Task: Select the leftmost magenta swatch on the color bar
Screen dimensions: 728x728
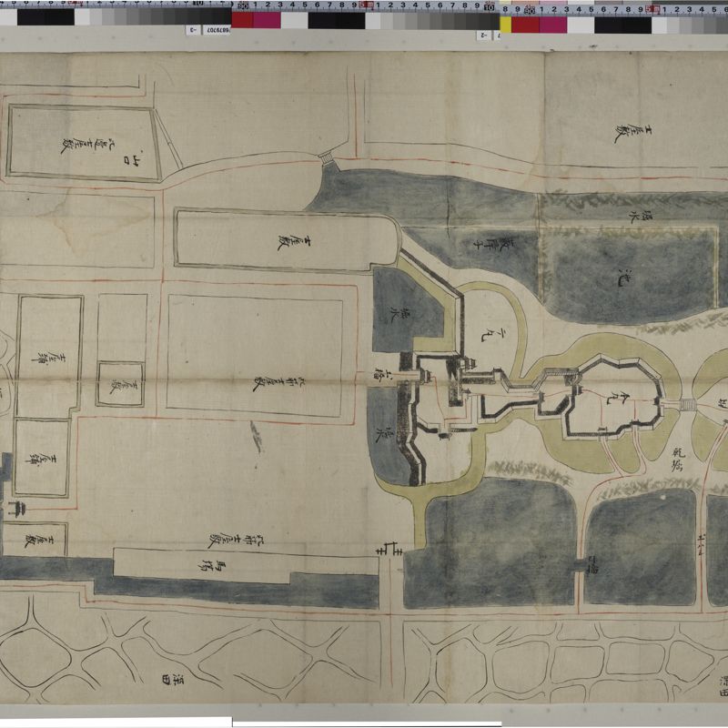Action: (x=267, y=20)
